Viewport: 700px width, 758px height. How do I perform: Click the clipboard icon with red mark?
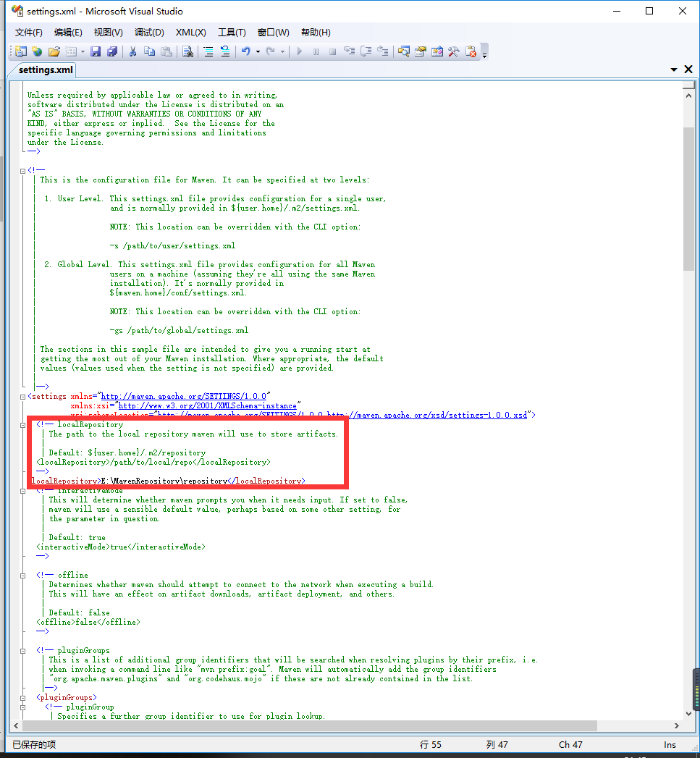(471, 51)
